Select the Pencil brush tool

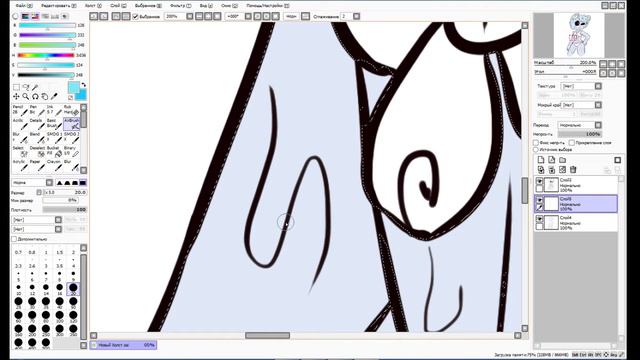(x=20, y=110)
